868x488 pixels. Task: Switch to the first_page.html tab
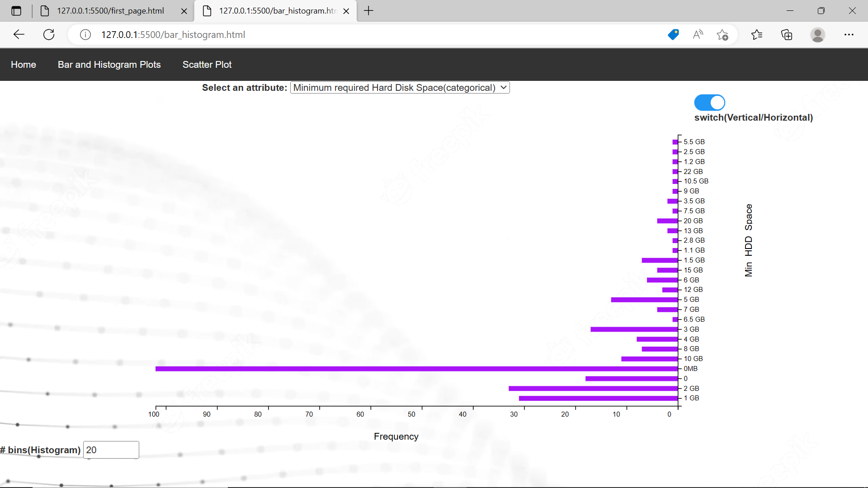(x=110, y=11)
